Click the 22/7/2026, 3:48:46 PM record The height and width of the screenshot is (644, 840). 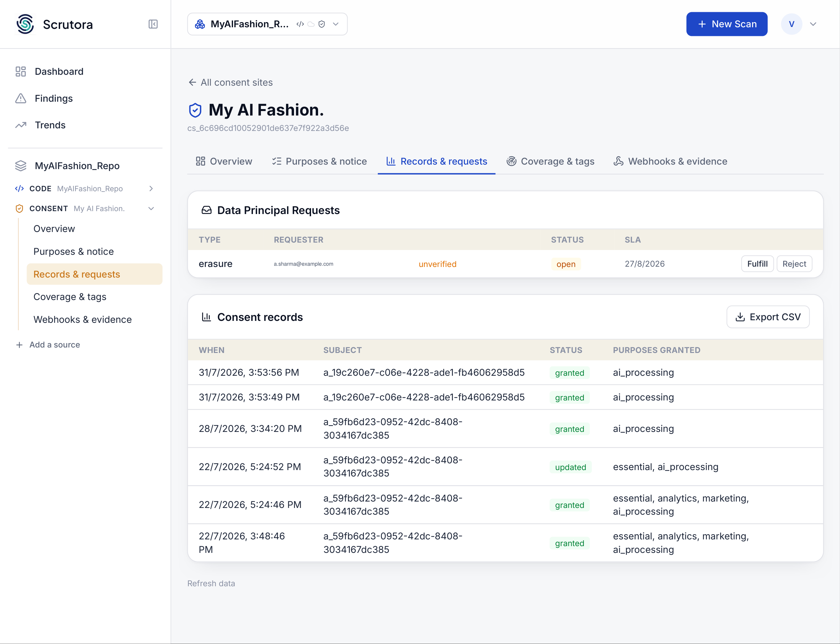coord(505,543)
